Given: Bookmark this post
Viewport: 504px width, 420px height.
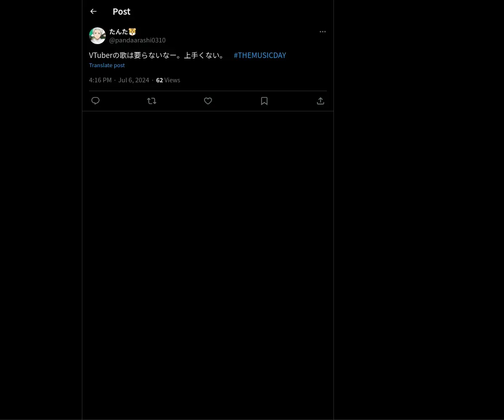Looking at the screenshot, I should click(264, 101).
